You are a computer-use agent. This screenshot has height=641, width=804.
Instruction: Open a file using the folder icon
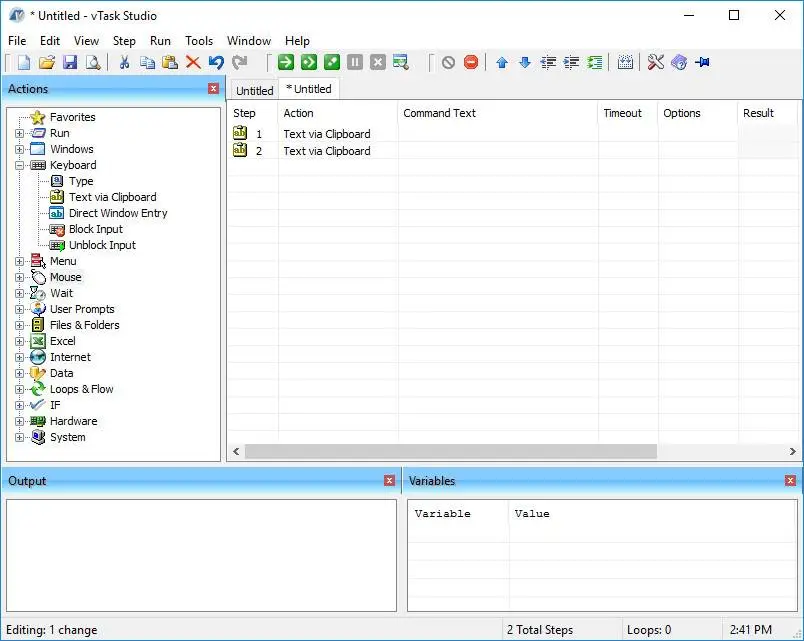pos(47,63)
